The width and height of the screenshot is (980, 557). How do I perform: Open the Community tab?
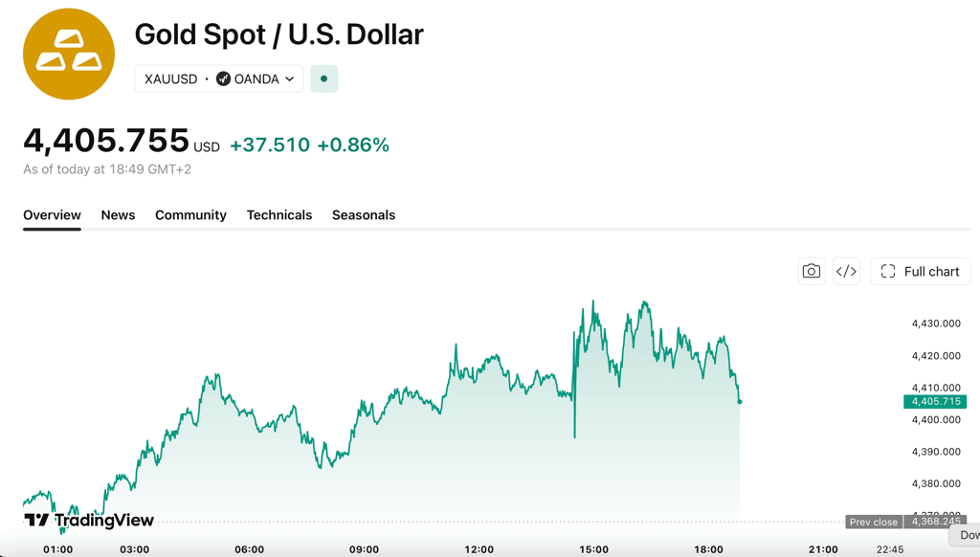[190, 215]
